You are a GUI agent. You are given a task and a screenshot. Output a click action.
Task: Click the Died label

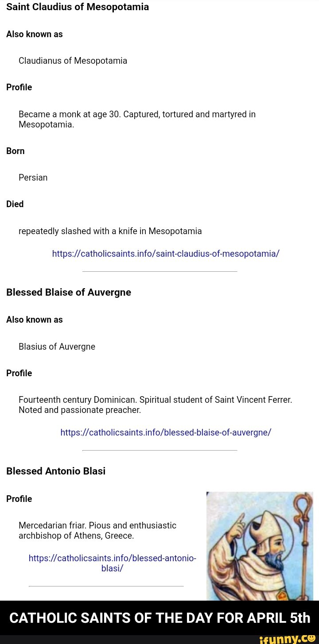[x=15, y=204]
